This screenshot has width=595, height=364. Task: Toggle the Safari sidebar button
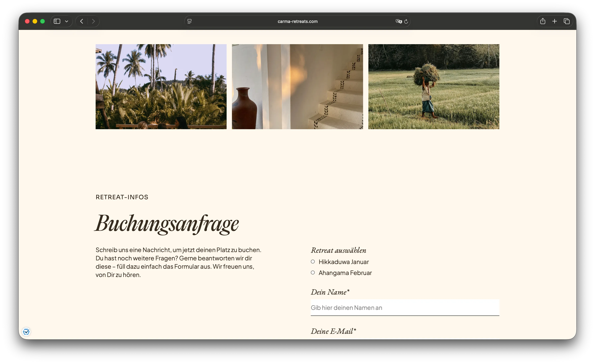(x=57, y=21)
